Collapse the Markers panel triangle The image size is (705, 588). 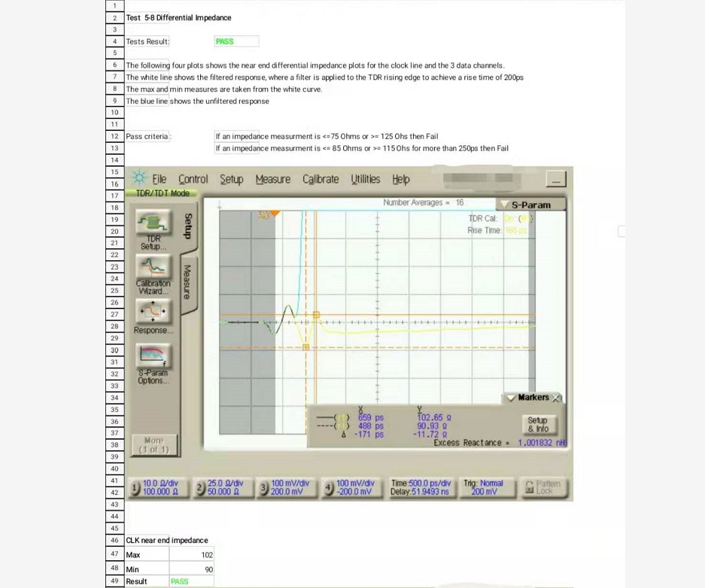(510, 398)
